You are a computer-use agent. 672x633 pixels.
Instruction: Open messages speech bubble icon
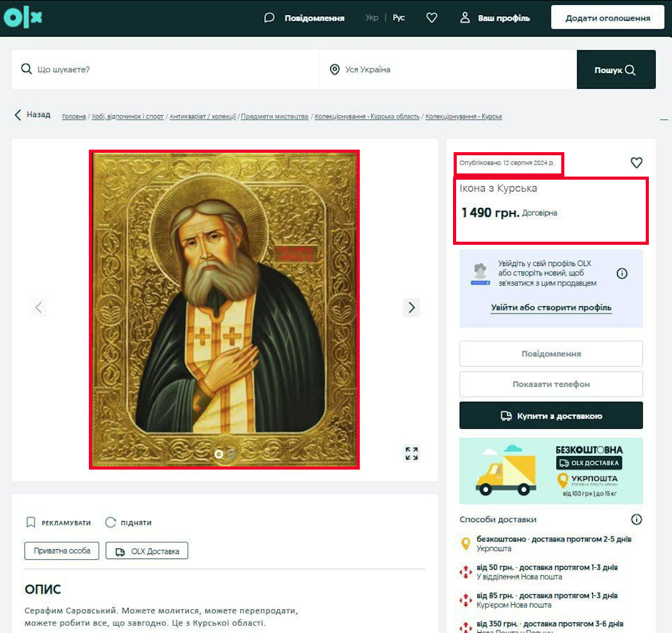pyautogui.click(x=268, y=18)
